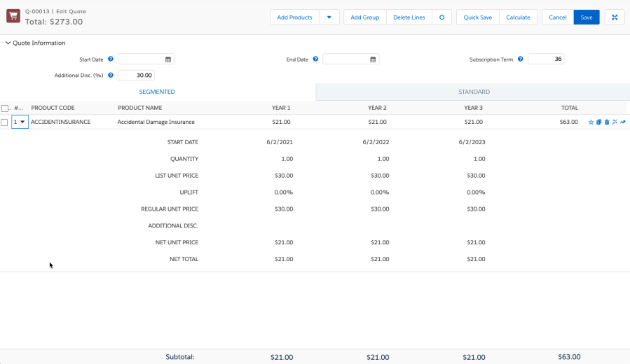Toggle full screen mode icon
The width and height of the screenshot is (630, 364).
(615, 17)
